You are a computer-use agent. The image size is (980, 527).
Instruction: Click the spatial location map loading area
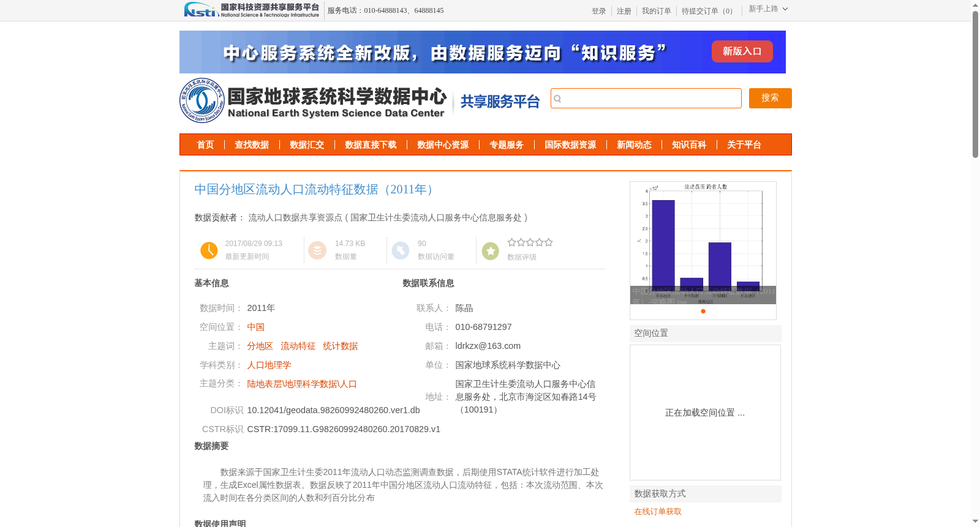pos(705,413)
